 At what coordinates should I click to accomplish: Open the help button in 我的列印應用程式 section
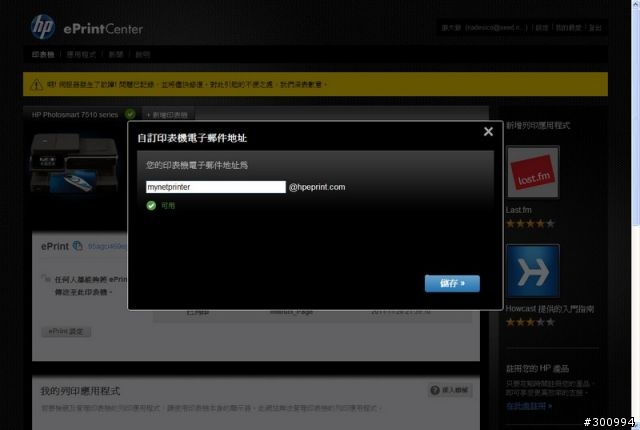click(x=450, y=390)
